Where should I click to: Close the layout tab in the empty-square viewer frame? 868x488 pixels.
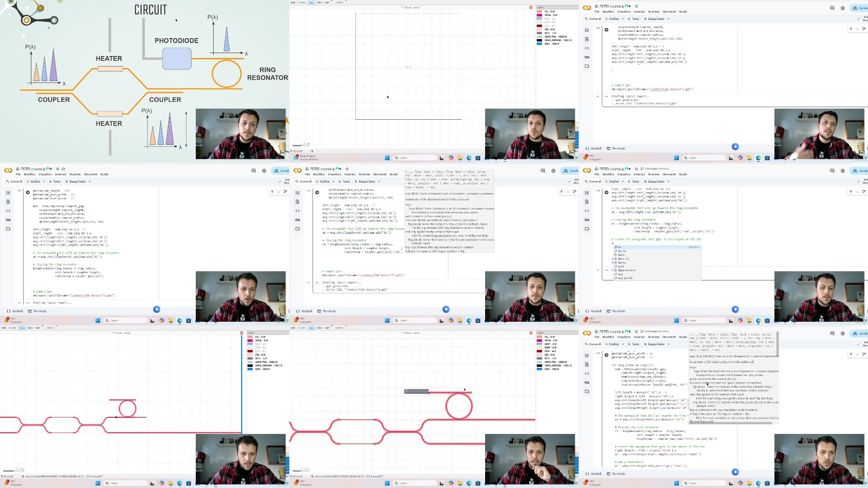coord(531,8)
